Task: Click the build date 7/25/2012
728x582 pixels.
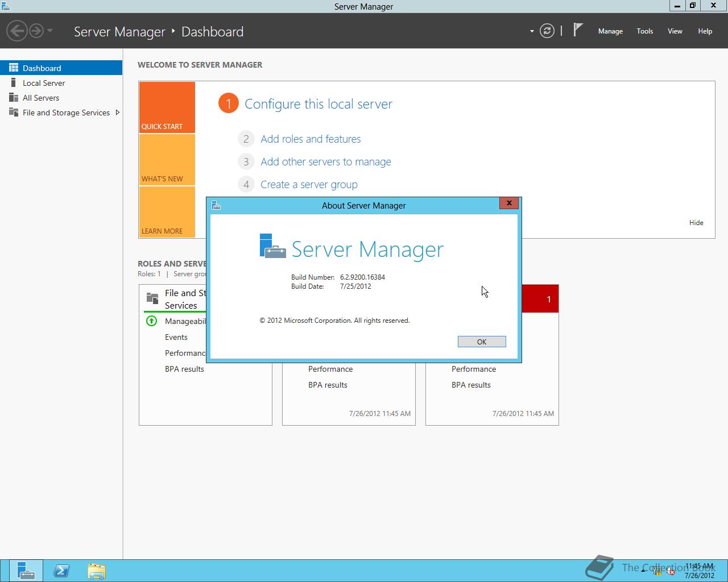Action: click(355, 286)
